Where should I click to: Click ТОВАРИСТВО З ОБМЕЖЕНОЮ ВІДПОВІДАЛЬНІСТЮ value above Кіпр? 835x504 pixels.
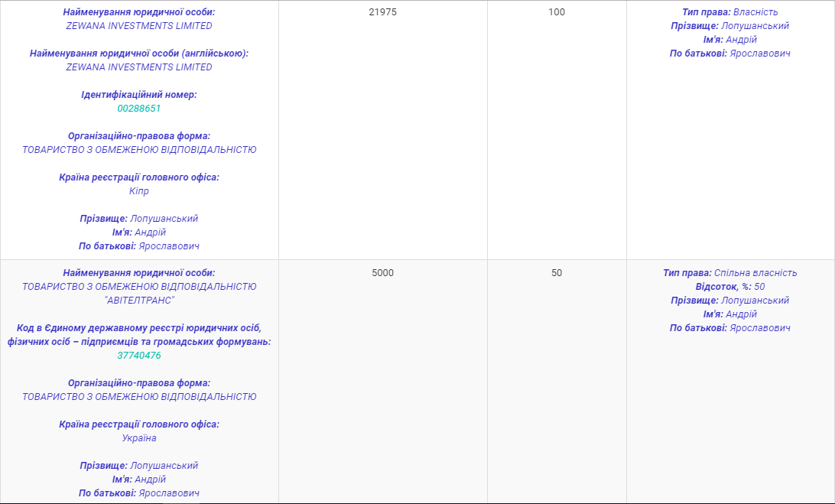click(138, 150)
